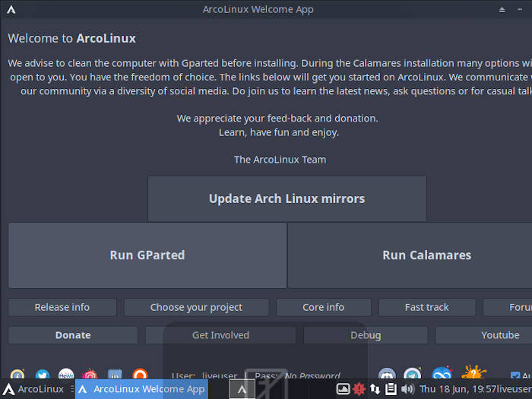532x399 pixels.
Task: Open Choose your project
Action: point(196,307)
